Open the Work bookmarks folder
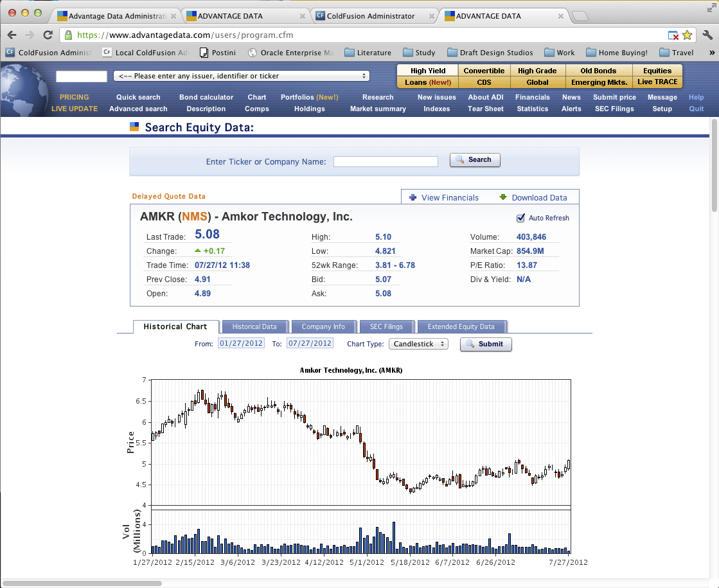Viewport: 719px width, 588px height. [560, 53]
